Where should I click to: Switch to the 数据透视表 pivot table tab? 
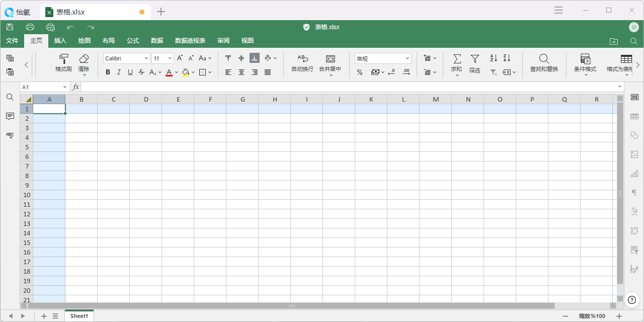[x=190, y=41]
